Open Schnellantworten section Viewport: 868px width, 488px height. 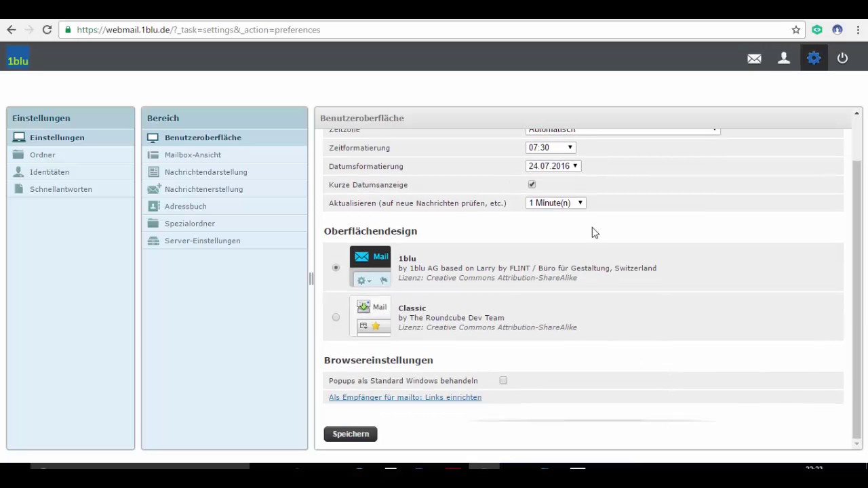[x=71, y=189]
